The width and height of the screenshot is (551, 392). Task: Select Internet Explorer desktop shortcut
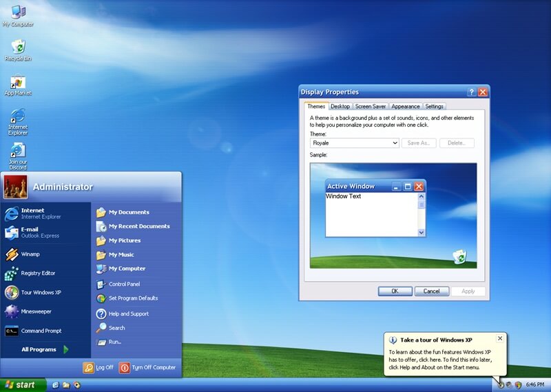coord(18,122)
